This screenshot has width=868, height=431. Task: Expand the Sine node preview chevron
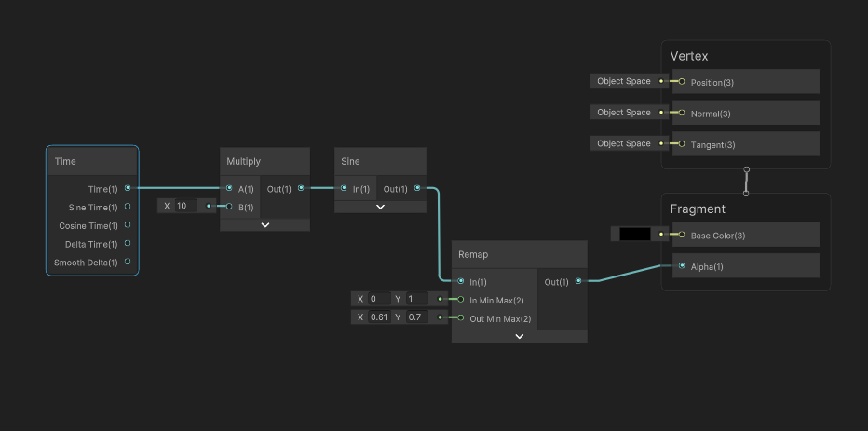[380, 207]
